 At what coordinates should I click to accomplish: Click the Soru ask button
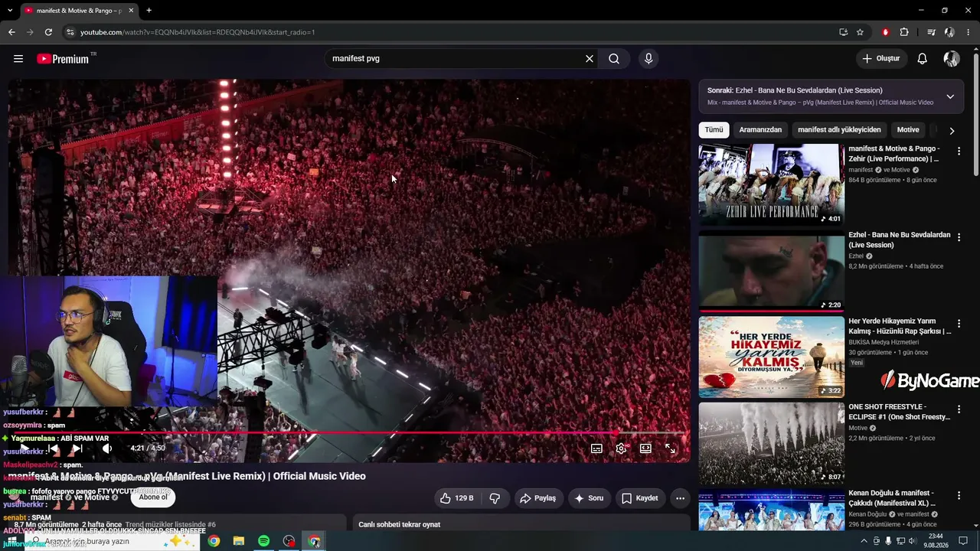pos(589,498)
